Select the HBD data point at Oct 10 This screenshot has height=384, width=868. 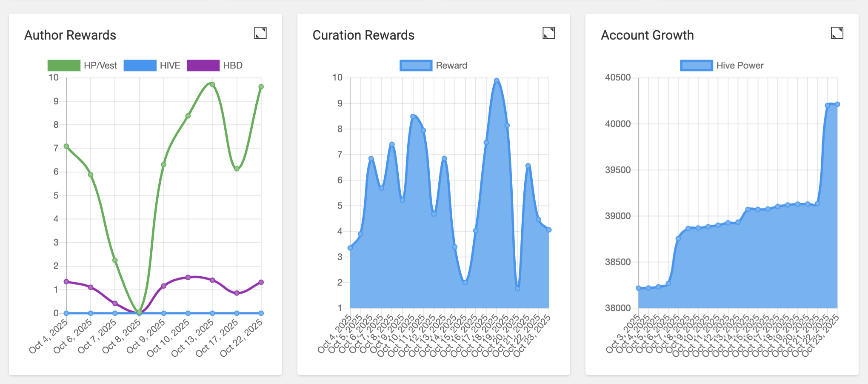coord(188,278)
